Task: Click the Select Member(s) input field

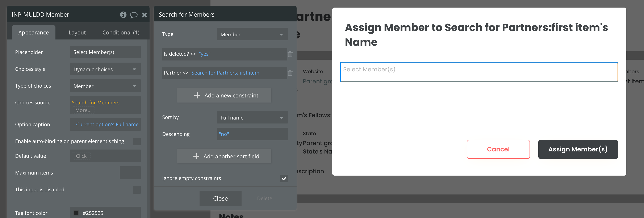Action: pyautogui.click(x=479, y=72)
